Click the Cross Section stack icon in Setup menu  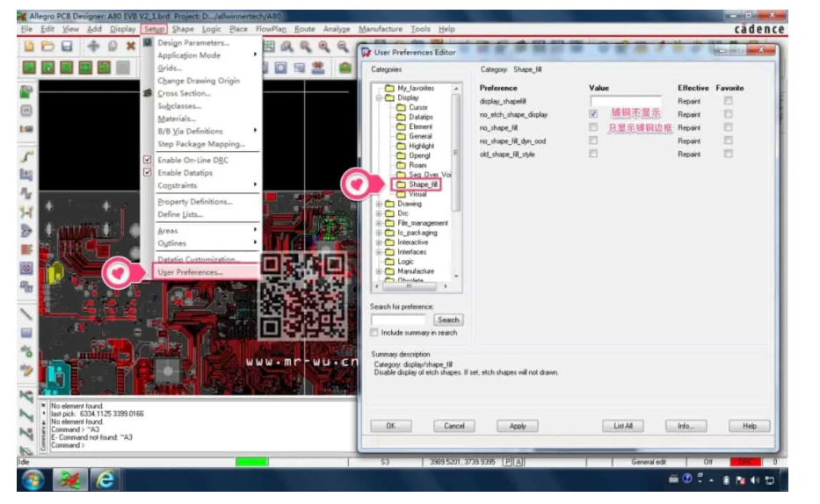click(148, 93)
